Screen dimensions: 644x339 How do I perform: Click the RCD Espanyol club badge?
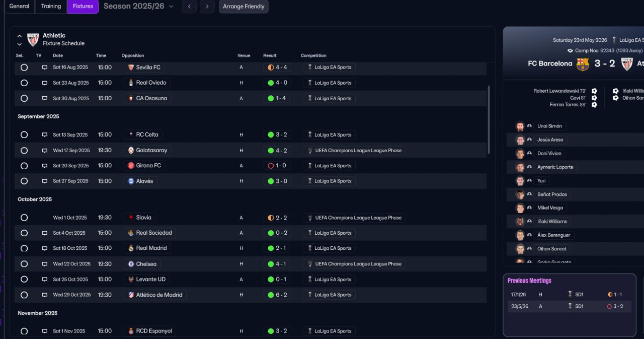(131, 331)
